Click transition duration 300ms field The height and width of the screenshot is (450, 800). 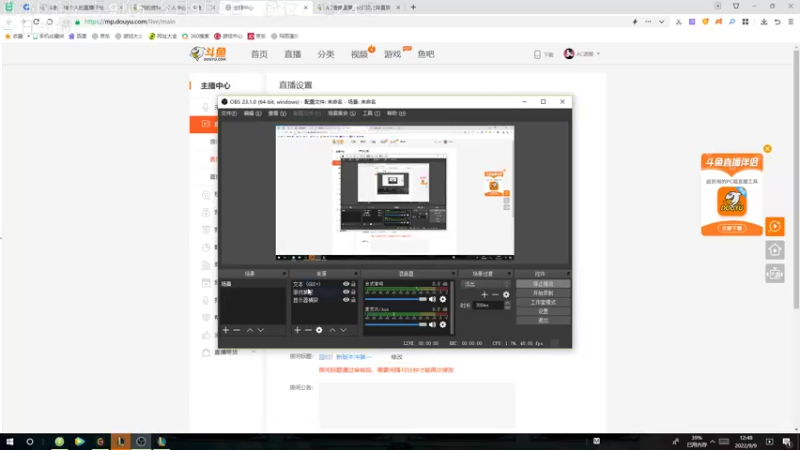(489, 305)
